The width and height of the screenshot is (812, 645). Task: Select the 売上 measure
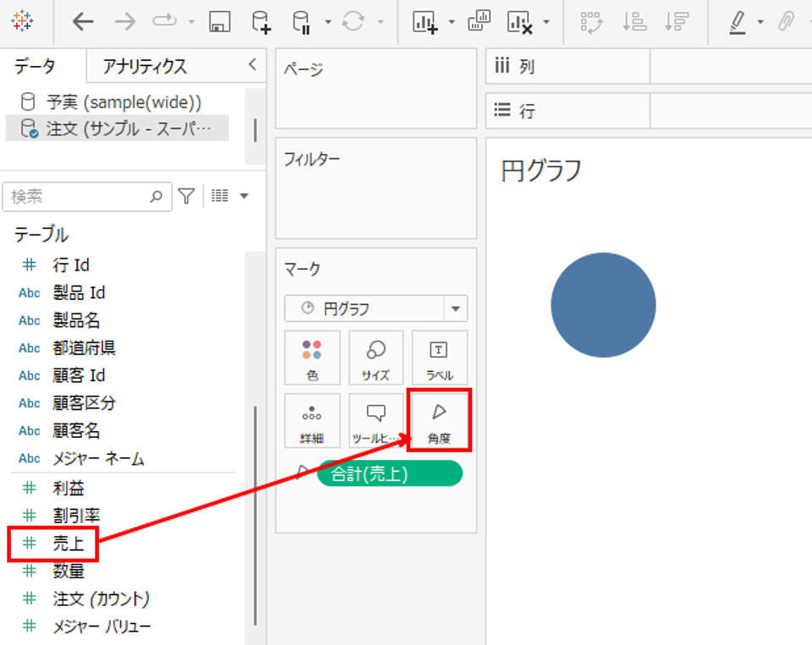(x=69, y=544)
